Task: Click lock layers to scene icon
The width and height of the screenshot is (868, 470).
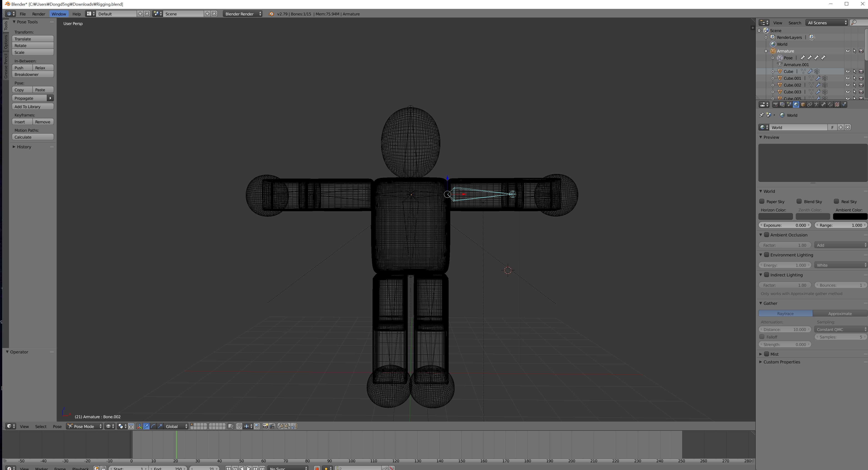Action: point(231,426)
